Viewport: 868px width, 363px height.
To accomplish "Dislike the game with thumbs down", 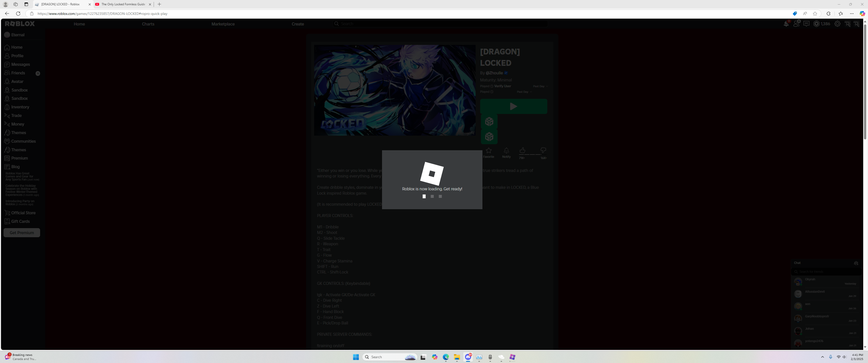I will point(543,150).
